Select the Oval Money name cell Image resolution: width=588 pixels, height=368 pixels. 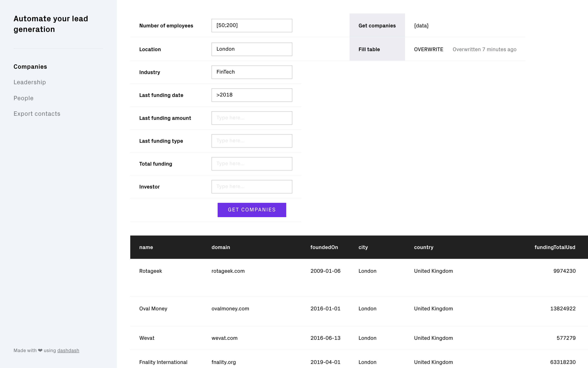[153, 309]
